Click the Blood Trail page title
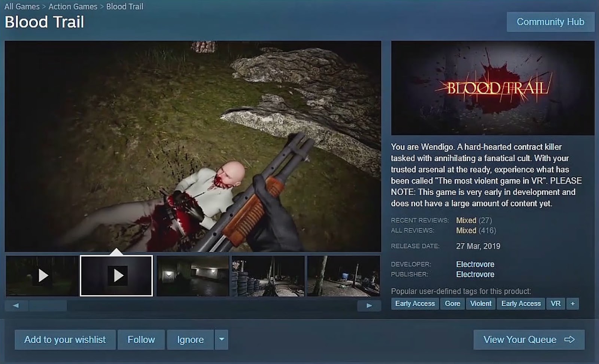599x364 pixels. point(44,22)
